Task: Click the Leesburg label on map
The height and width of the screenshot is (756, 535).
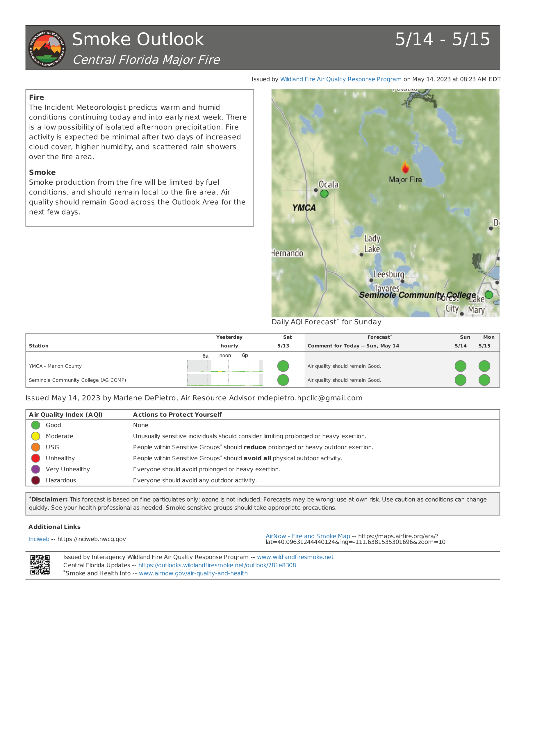Action: pos(388,274)
